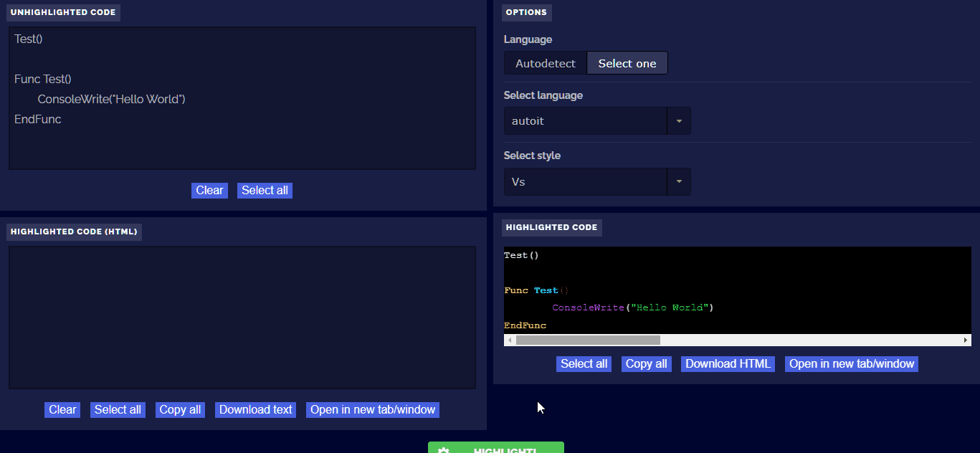
Task: Clear the highlighted HTML code box
Action: point(62,409)
